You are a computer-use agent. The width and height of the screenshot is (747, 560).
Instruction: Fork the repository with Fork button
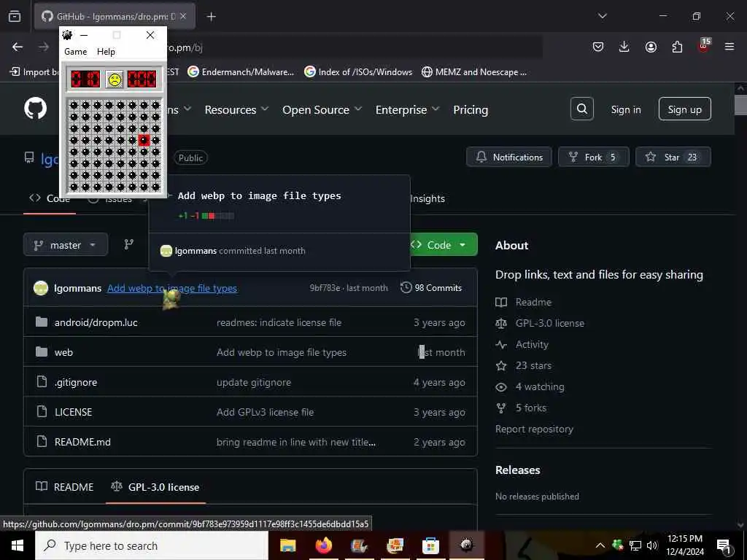593,157
